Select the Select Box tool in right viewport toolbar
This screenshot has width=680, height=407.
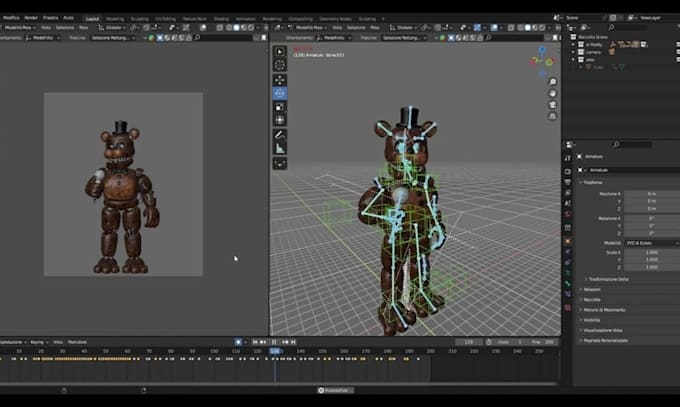click(280, 52)
